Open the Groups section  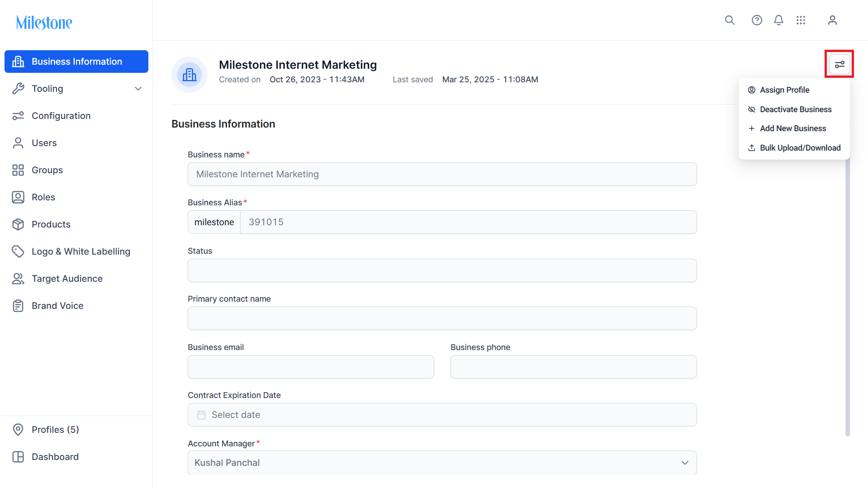point(76,170)
